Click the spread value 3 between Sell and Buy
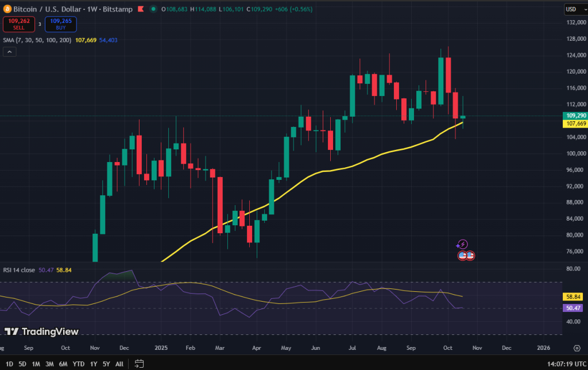 40,24
